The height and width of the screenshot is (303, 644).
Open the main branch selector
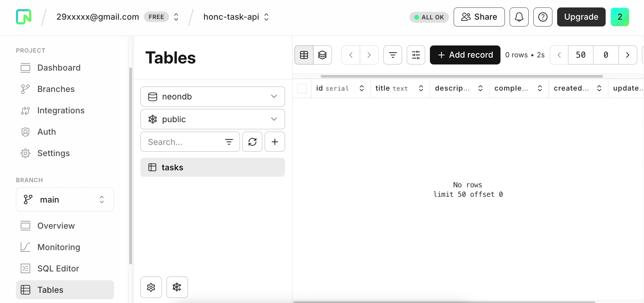(x=65, y=200)
